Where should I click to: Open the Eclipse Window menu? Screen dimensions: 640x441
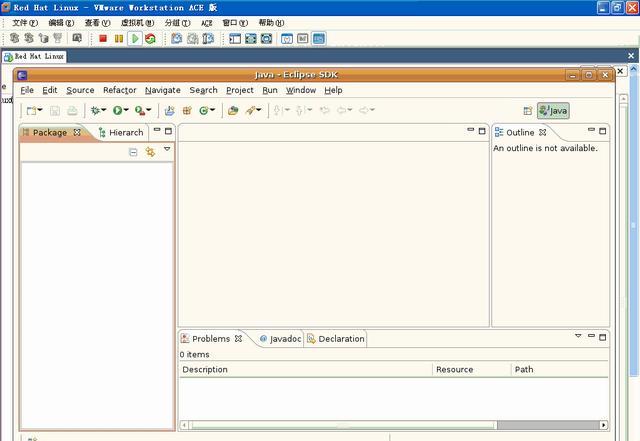pyautogui.click(x=301, y=90)
